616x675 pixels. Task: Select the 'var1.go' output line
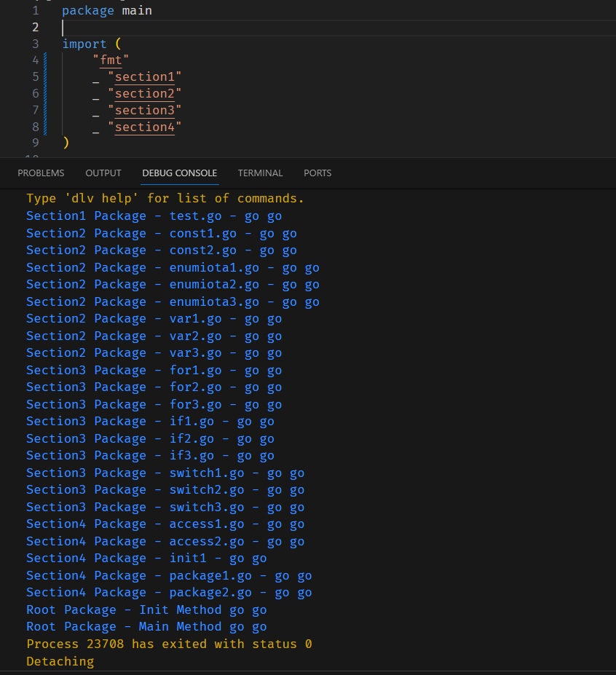point(154,319)
